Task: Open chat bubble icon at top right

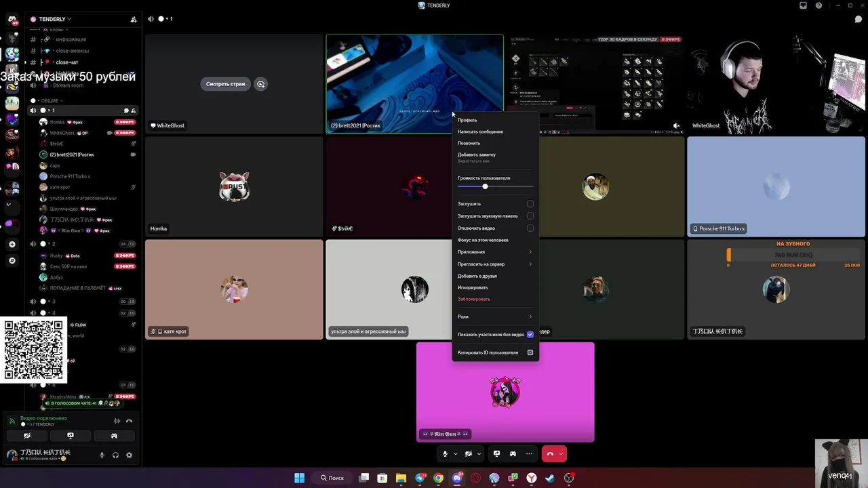Action: point(859,19)
